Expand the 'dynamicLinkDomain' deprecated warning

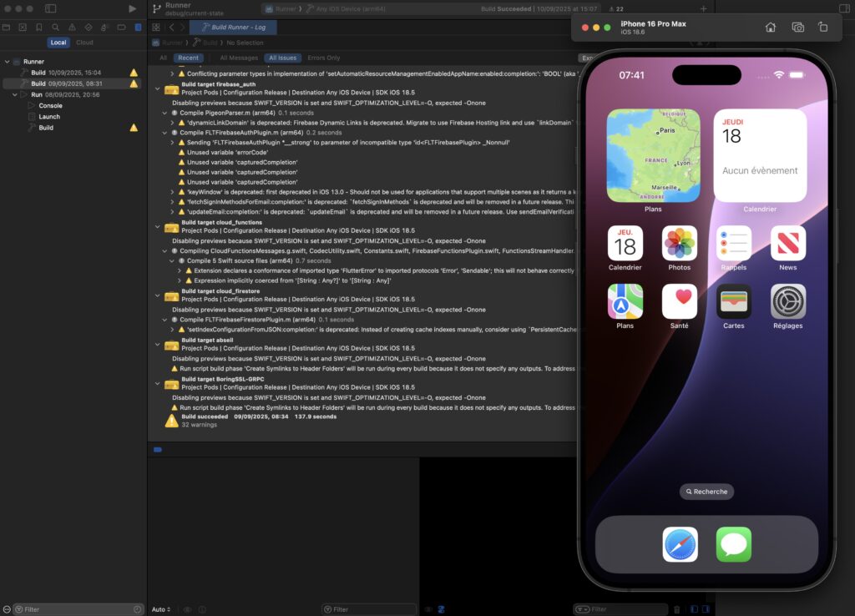172,123
